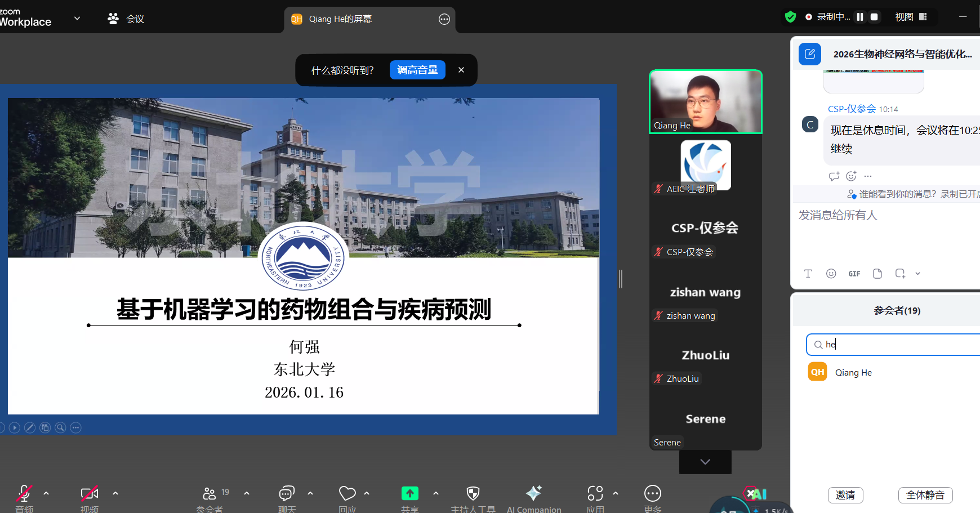Open the share screen icon
This screenshot has height=513, width=980.
pos(409,494)
